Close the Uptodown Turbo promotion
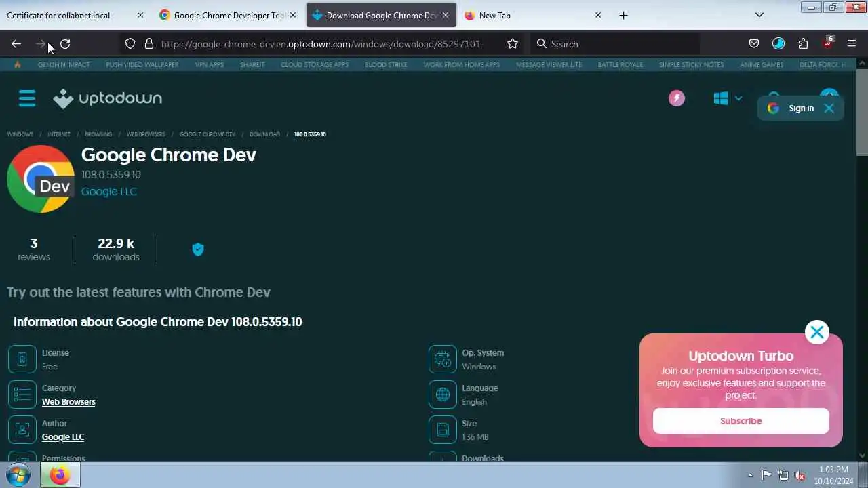The height and width of the screenshot is (488, 868). click(x=817, y=332)
